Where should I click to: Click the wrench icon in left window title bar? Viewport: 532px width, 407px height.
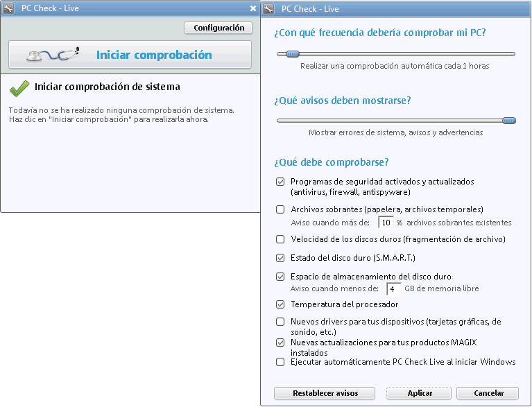click(x=9, y=9)
